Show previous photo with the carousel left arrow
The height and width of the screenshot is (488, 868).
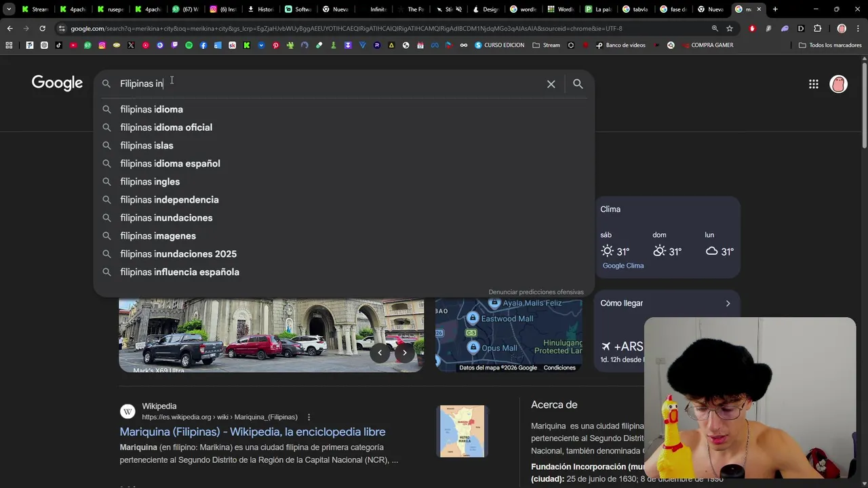click(380, 352)
